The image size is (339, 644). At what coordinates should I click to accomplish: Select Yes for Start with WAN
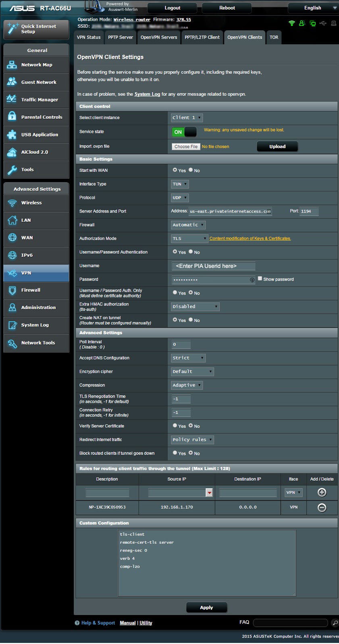coord(175,170)
